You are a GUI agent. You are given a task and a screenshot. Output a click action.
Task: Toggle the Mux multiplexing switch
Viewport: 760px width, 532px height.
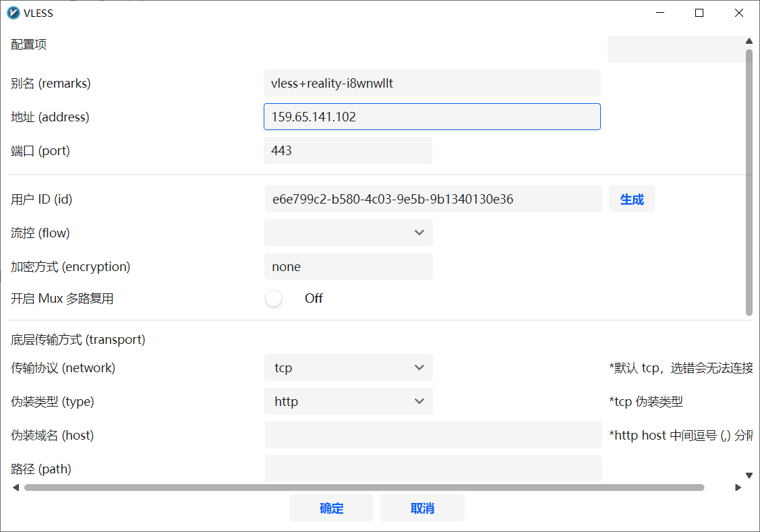coord(274,299)
